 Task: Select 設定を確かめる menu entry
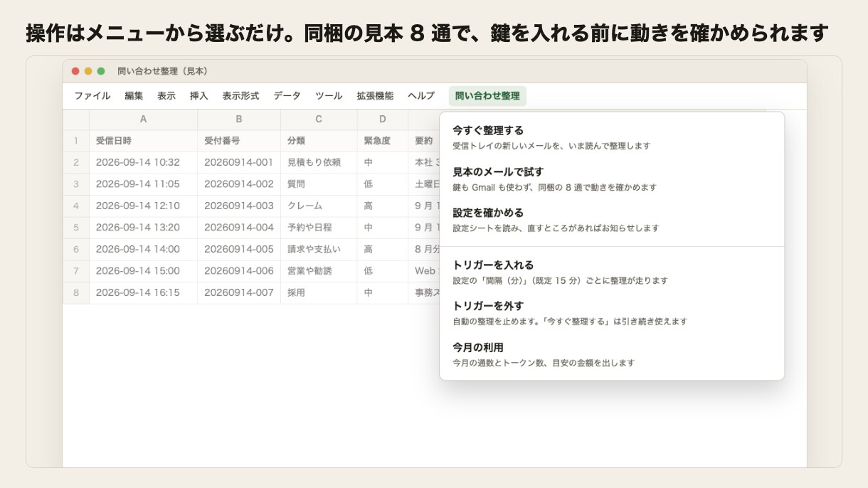point(612,220)
